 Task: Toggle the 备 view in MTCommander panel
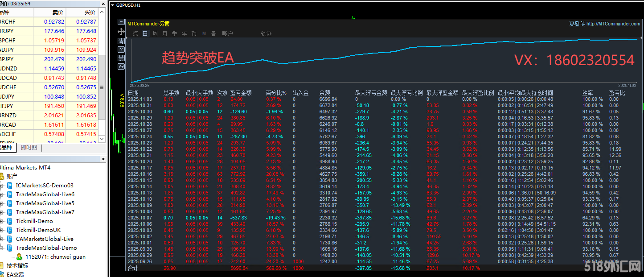[x=214, y=33]
